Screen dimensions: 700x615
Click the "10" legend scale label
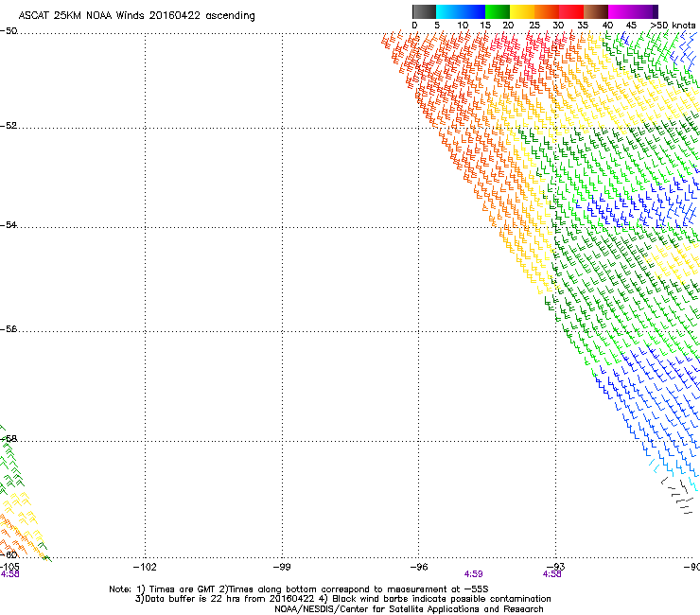tap(463, 26)
